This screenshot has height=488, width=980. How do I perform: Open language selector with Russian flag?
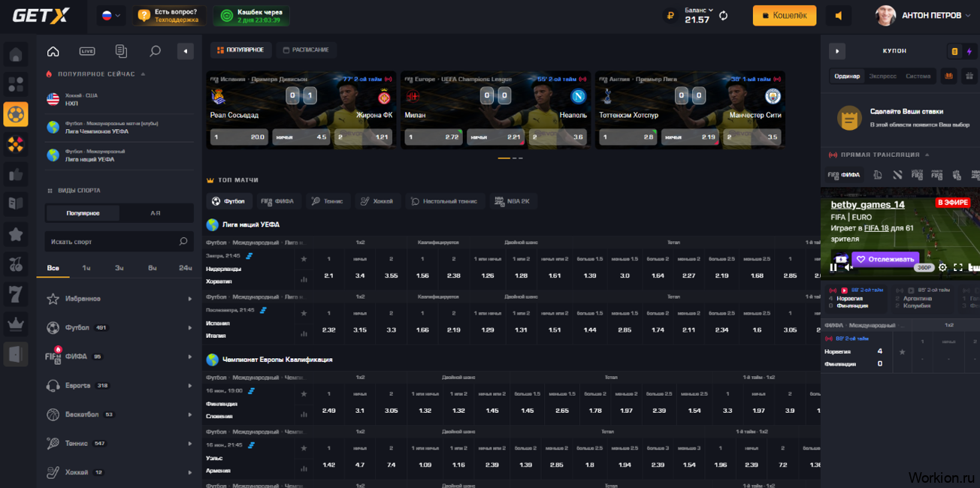click(111, 15)
